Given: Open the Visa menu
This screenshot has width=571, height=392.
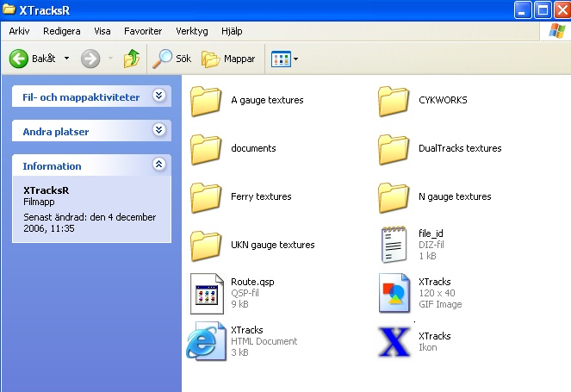Looking at the screenshot, I should [x=102, y=31].
